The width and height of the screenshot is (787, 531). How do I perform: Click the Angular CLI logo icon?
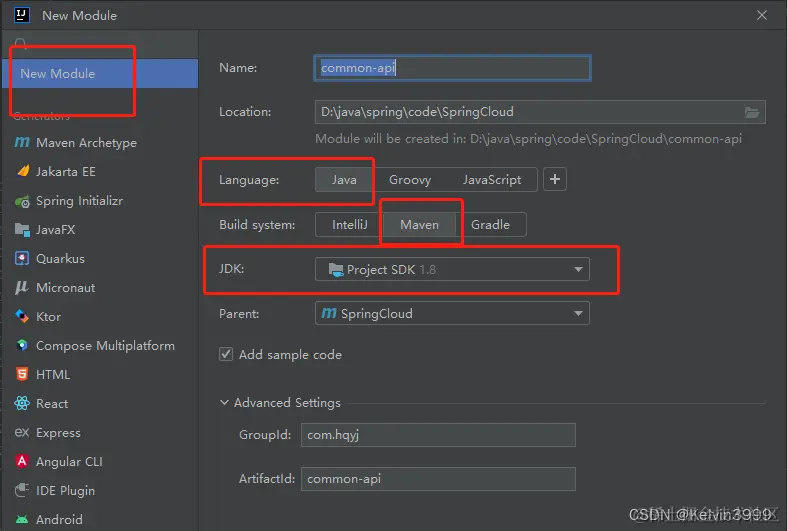tap(22, 461)
